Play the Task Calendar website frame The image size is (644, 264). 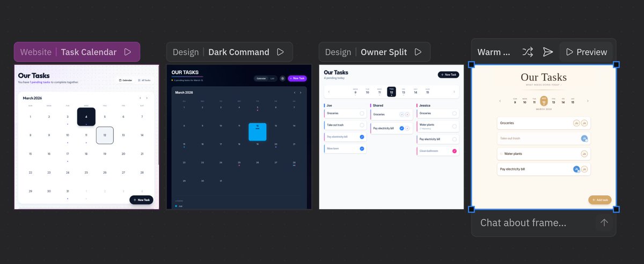tap(128, 52)
